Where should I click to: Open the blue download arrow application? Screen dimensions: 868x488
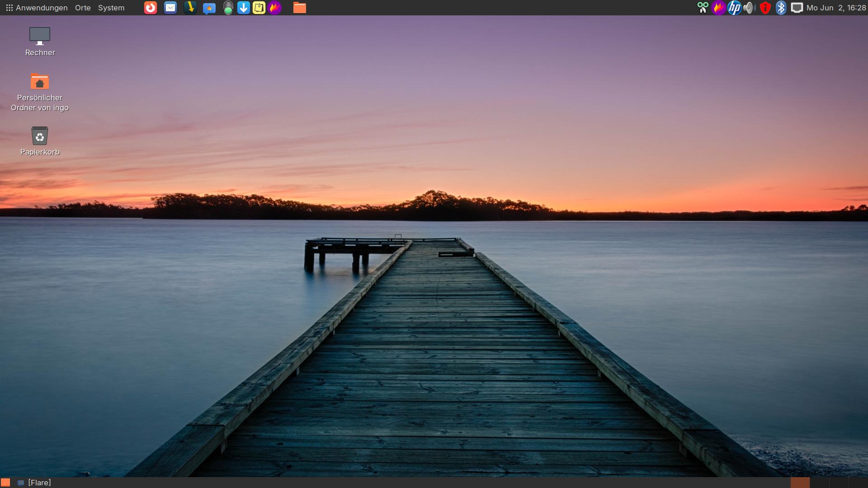[244, 8]
